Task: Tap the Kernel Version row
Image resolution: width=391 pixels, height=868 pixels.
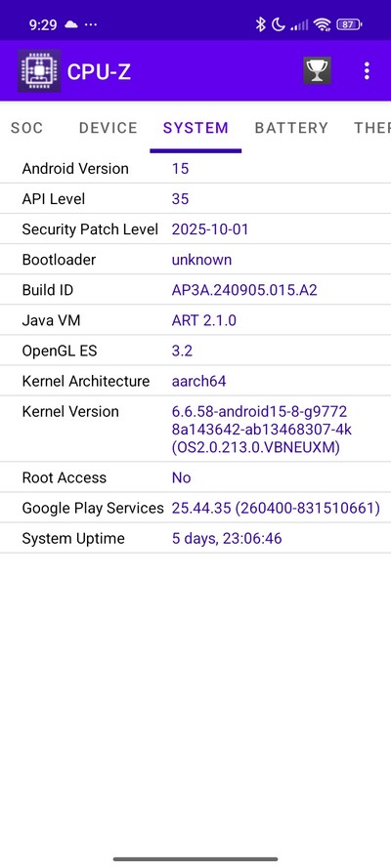Action: 195,429
